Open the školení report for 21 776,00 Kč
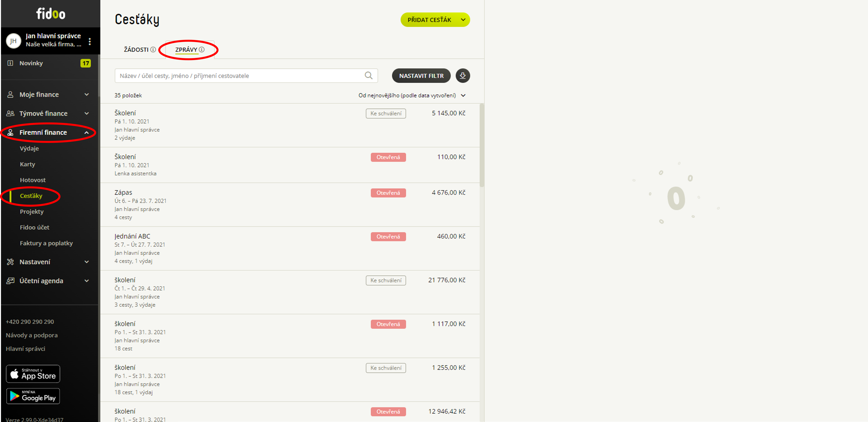 click(290, 292)
